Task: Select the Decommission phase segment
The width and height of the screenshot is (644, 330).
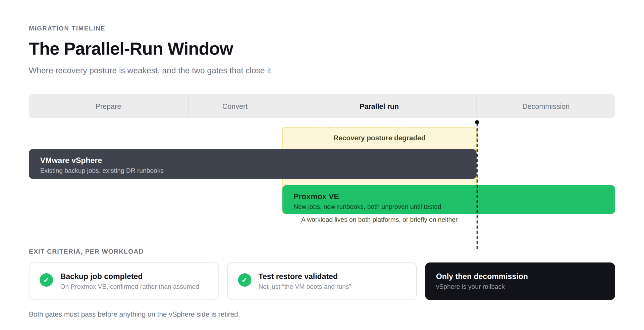Action: (546, 106)
